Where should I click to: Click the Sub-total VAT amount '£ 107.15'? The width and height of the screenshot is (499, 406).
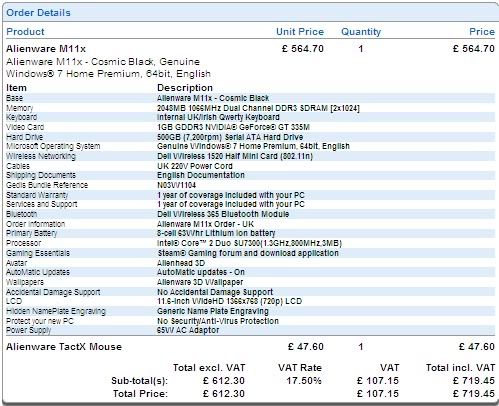[x=378, y=380]
